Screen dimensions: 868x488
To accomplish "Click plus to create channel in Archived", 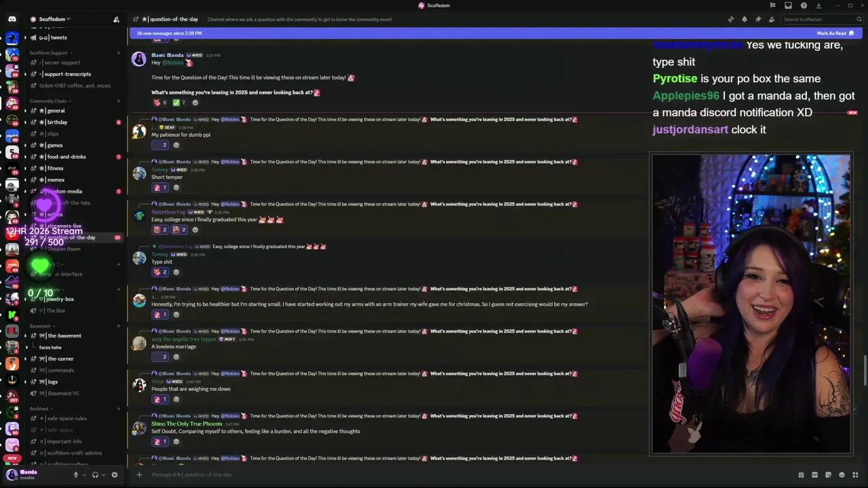I will tap(118, 409).
